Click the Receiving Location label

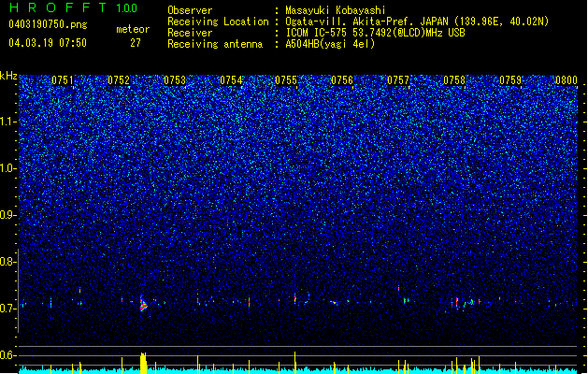coord(218,22)
